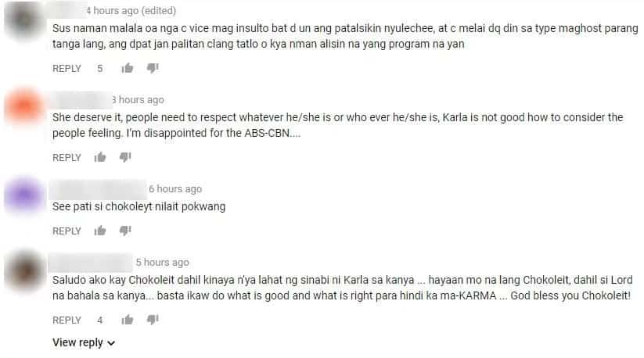Dislike the comment about Vice and Melai
The height and width of the screenshot is (358, 644).
pyautogui.click(x=153, y=68)
